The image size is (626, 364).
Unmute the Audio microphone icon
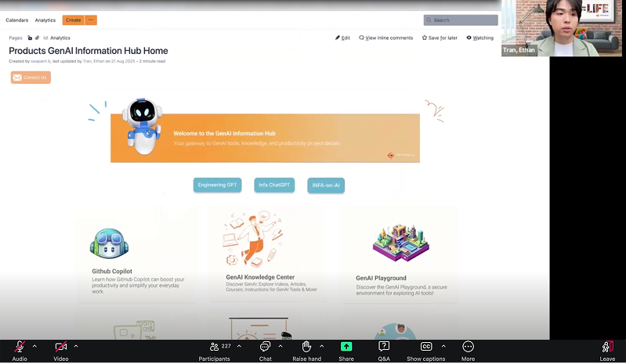click(x=19, y=347)
